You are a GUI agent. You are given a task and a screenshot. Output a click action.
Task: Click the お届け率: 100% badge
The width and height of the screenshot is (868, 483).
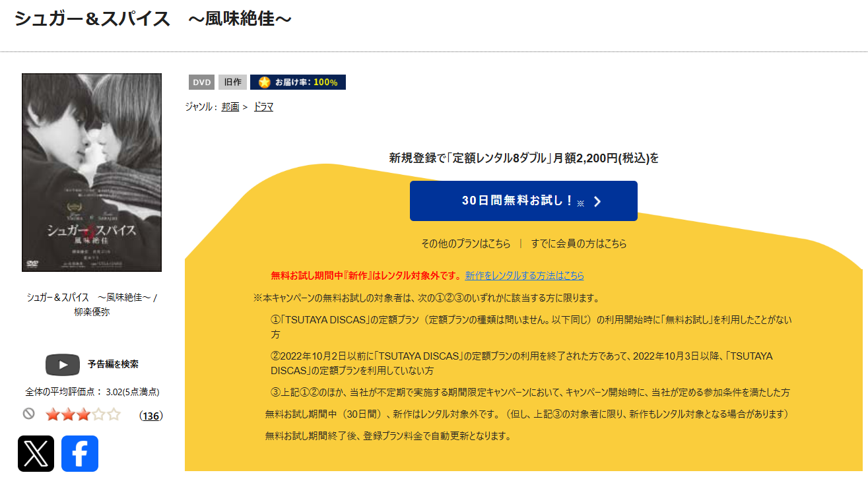click(298, 82)
